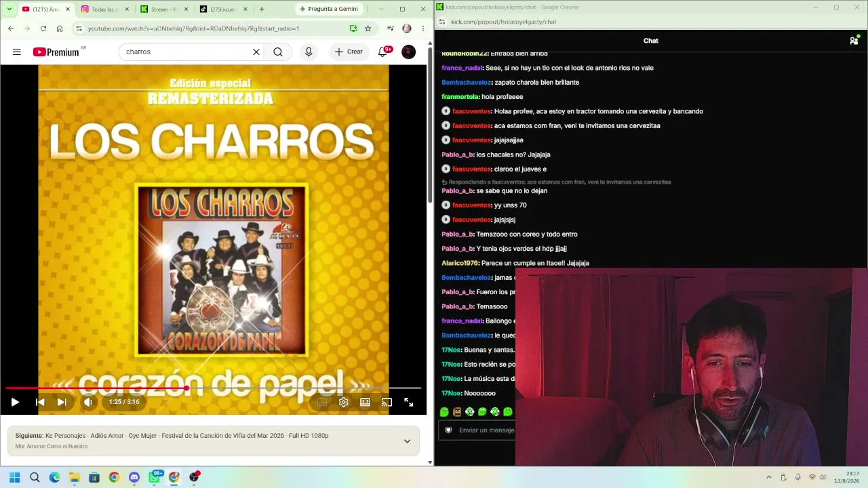Open a new browser tab

(262, 9)
